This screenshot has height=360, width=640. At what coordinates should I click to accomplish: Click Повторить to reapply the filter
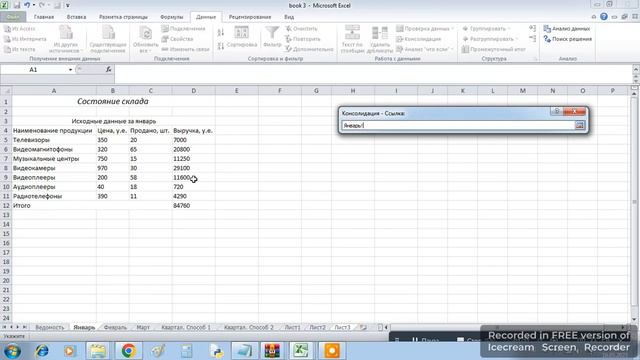pyautogui.click(x=302, y=39)
